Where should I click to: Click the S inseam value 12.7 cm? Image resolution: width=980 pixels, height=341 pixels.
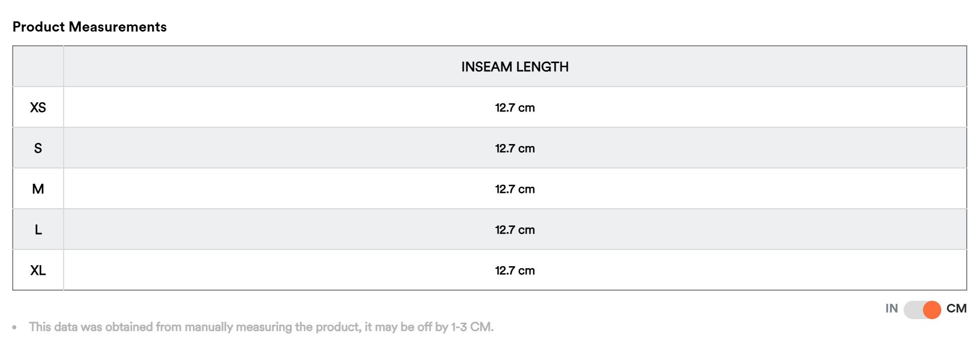click(515, 148)
